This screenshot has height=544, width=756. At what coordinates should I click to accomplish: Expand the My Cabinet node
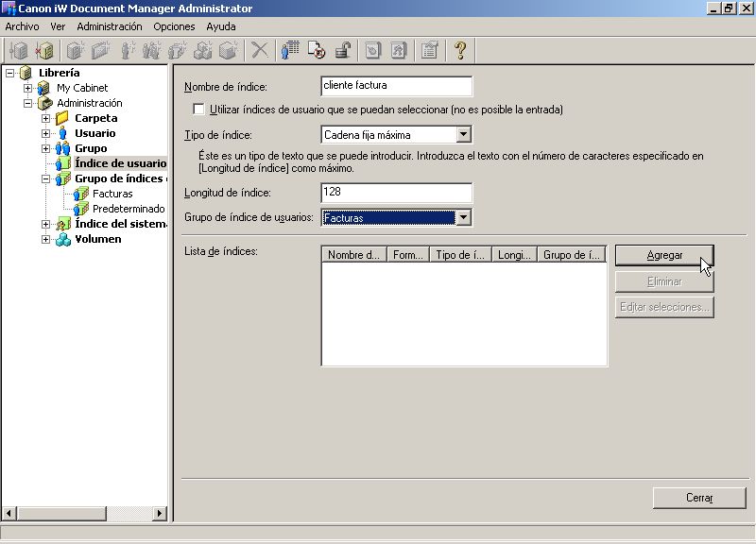(x=28, y=88)
